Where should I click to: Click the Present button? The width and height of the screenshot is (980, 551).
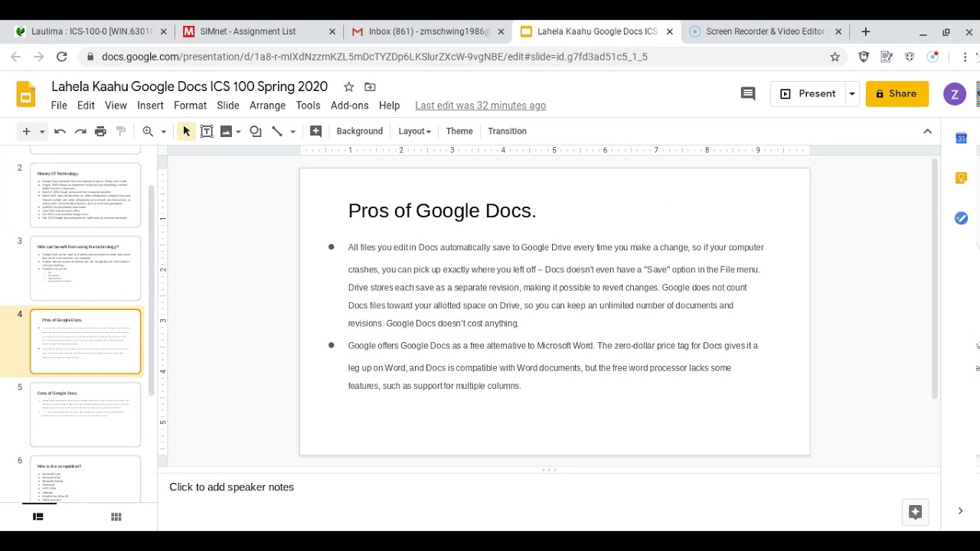808,93
